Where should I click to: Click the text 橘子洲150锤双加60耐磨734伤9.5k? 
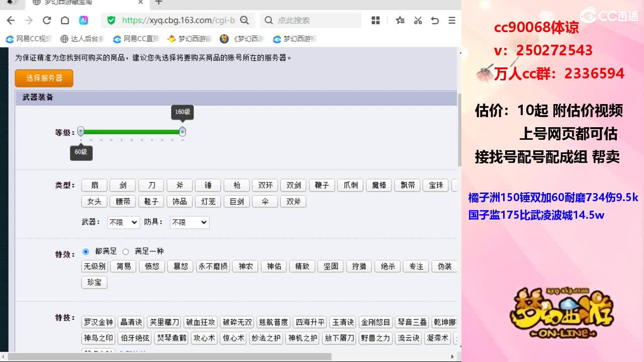pyautogui.click(x=553, y=198)
